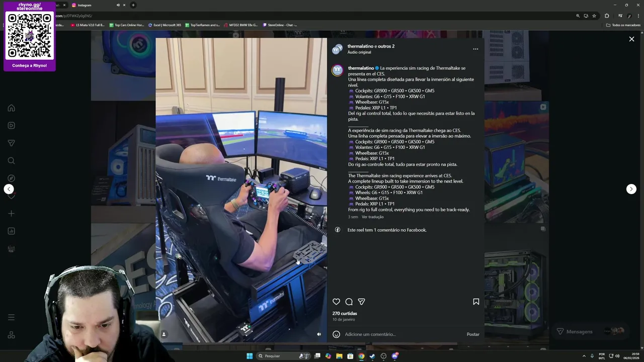Open Áudio original link

click(359, 52)
